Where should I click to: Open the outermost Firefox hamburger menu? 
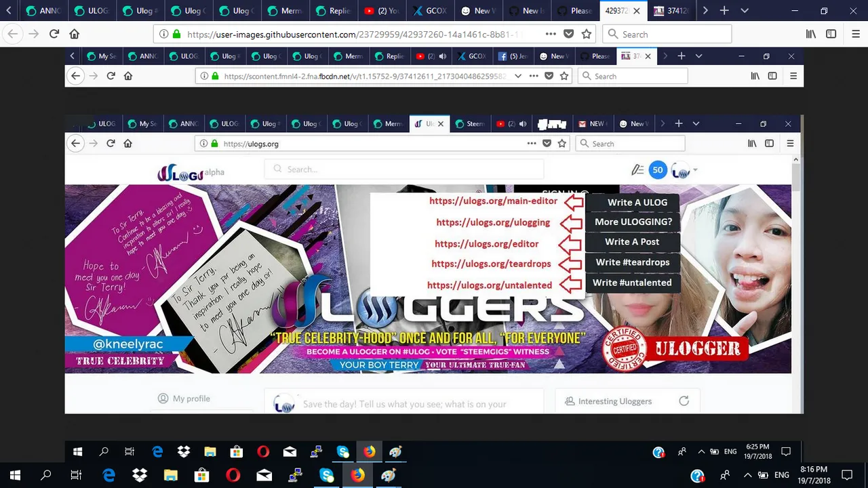tap(856, 34)
